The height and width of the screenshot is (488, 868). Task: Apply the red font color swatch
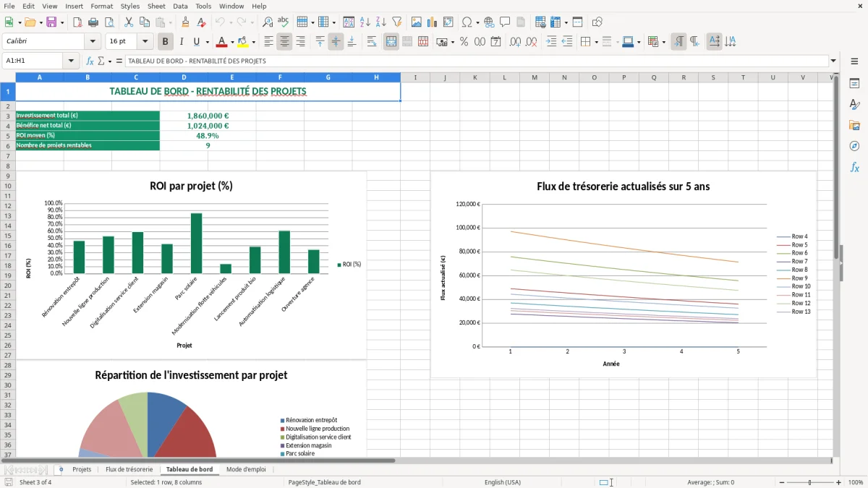click(x=222, y=42)
